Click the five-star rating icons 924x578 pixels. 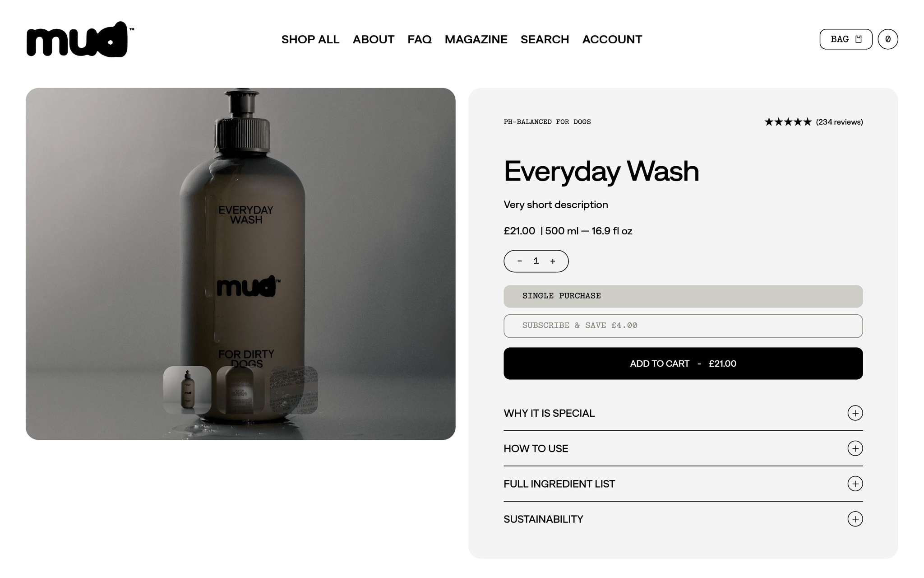coord(788,122)
